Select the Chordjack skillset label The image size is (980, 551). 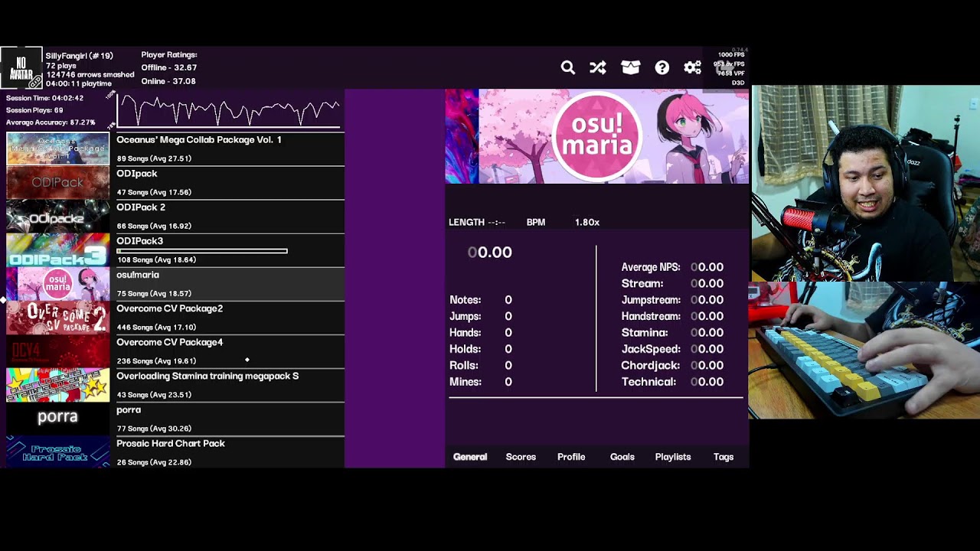(x=651, y=365)
